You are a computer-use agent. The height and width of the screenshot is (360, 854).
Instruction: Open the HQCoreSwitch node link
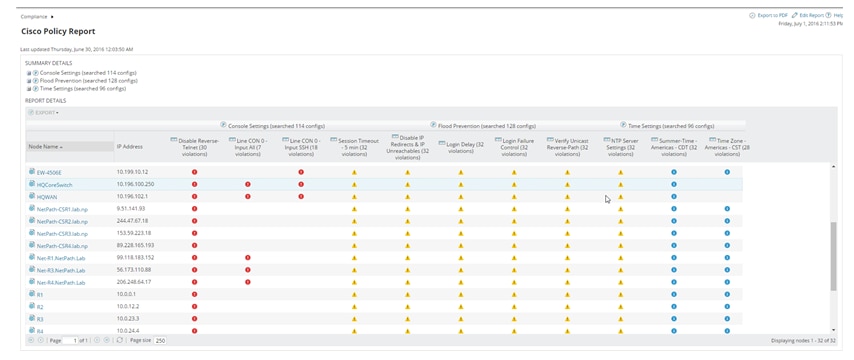click(x=54, y=185)
